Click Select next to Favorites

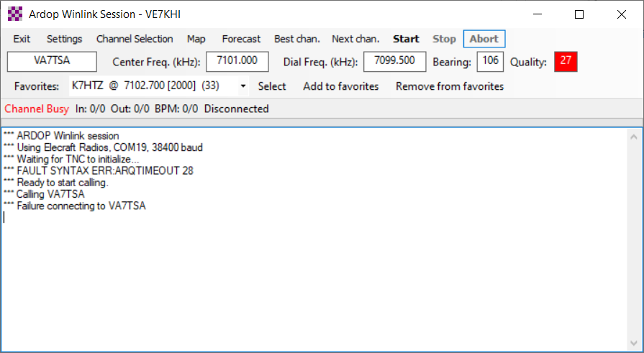tap(272, 86)
